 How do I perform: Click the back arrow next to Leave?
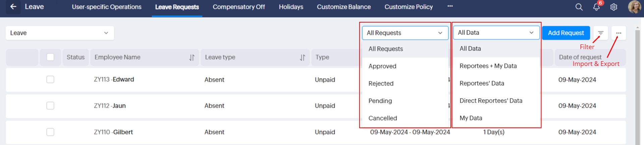[13, 7]
